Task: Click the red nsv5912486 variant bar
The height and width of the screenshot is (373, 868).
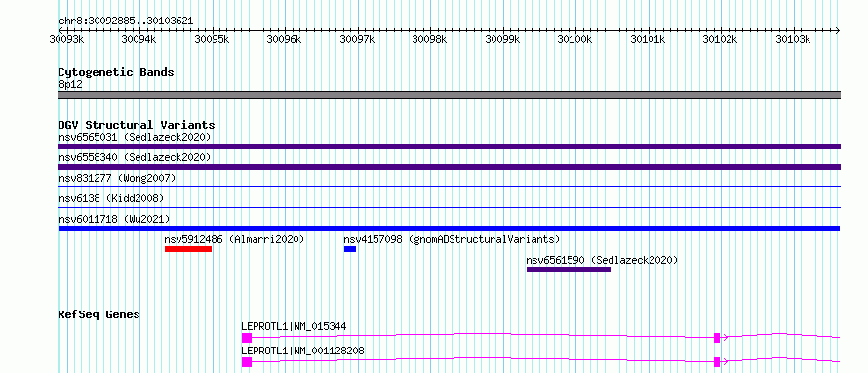Action: click(188, 249)
